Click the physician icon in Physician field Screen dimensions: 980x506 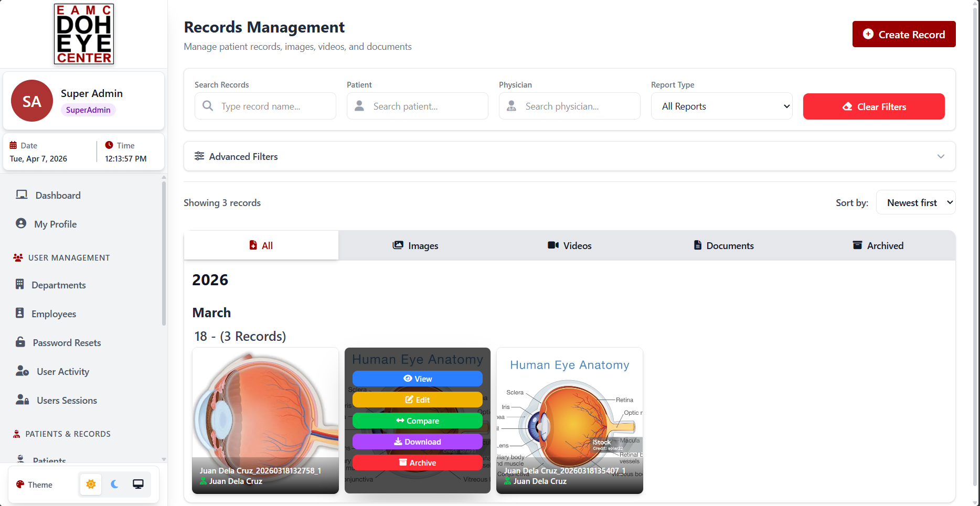pyautogui.click(x=512, y=106)
